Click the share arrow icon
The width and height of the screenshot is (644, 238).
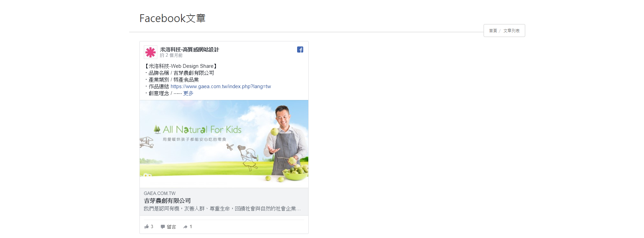tap(185, 227)
